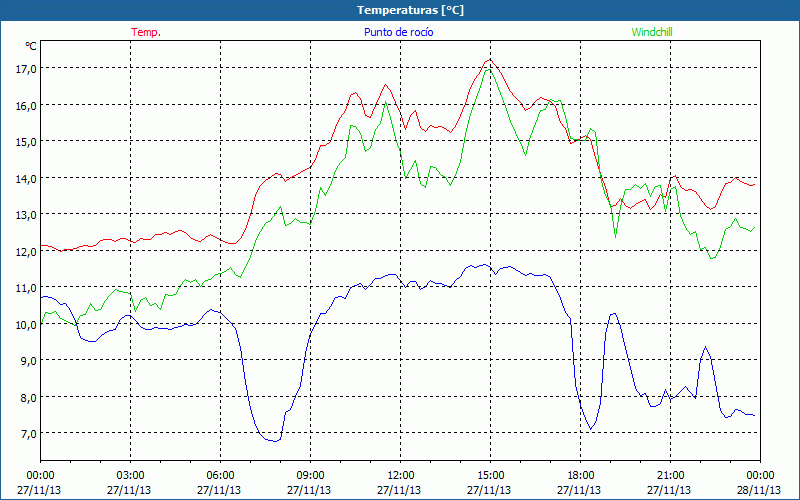The width and height of the screenshot is (800, 500).
Task: Click the blue Punto de rocío legend label
Action: (x=398, y=32)
